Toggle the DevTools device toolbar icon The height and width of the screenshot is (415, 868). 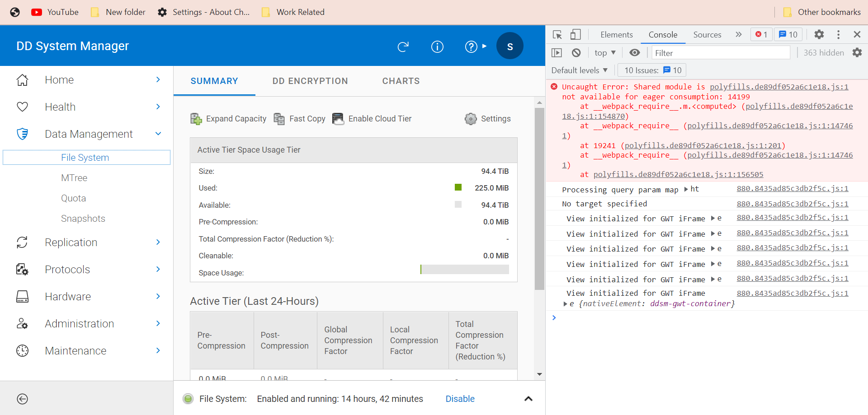click(x=575, y=35)
